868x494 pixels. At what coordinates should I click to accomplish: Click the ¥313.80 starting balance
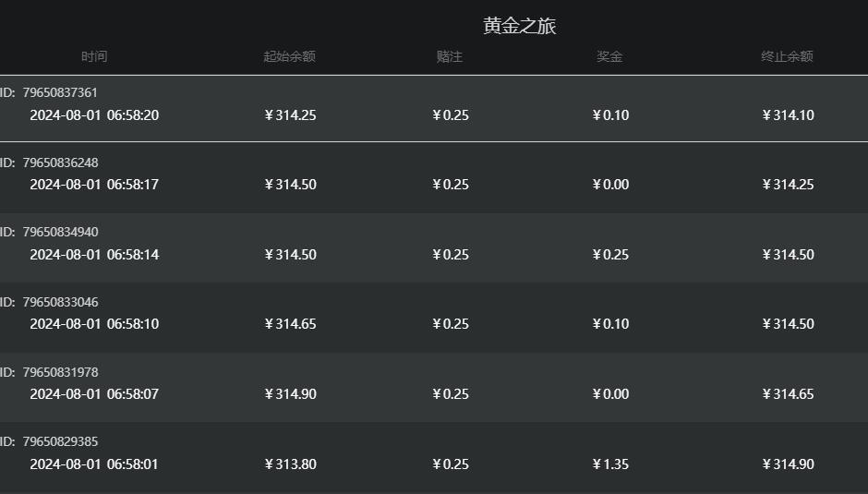[290, 464]
